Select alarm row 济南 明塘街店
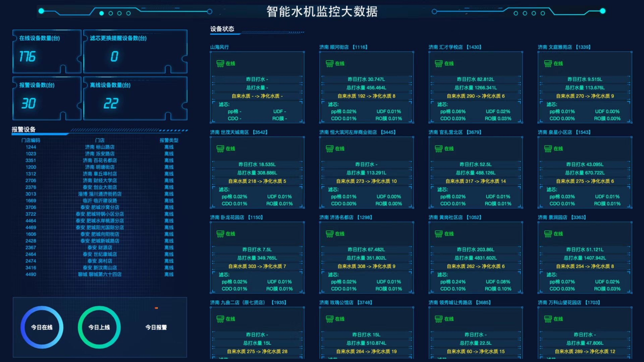The height and width of the screenshot is (362, 644). click(x=100, y=167)
